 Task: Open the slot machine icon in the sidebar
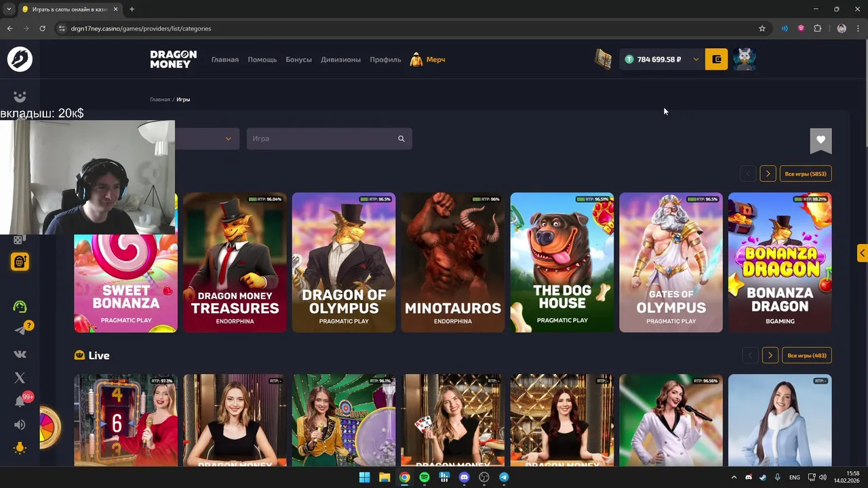(20, 262)
